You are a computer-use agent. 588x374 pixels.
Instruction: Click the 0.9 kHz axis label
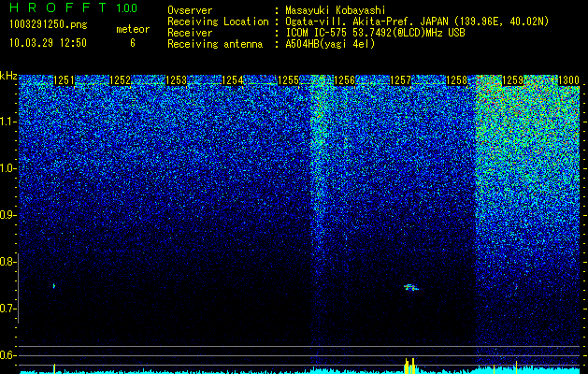point(7,215)
